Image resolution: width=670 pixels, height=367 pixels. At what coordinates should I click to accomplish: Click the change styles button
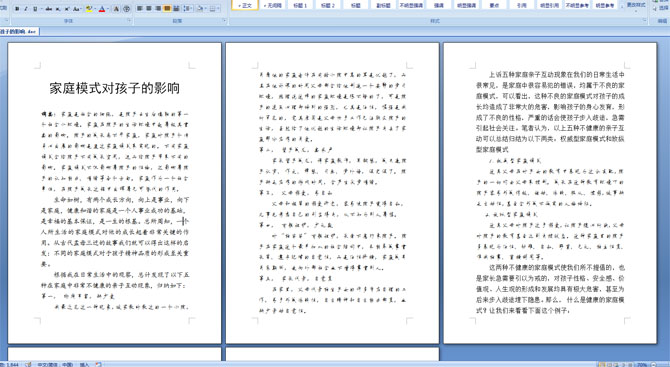coord(636,5)
